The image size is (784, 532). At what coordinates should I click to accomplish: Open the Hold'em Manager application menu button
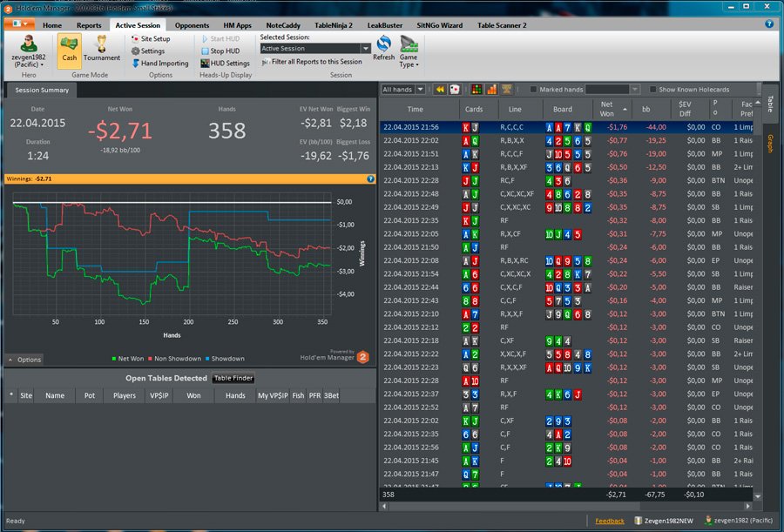point(20,24)
